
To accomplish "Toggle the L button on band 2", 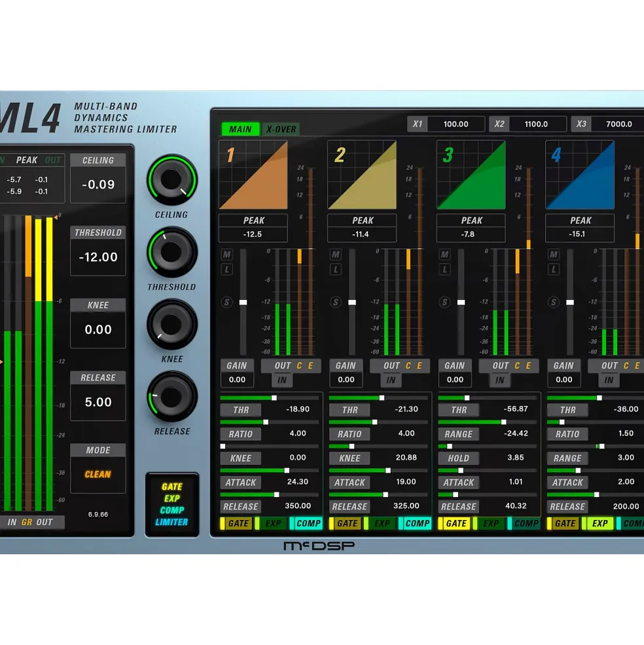I will [x=336, y=269].
